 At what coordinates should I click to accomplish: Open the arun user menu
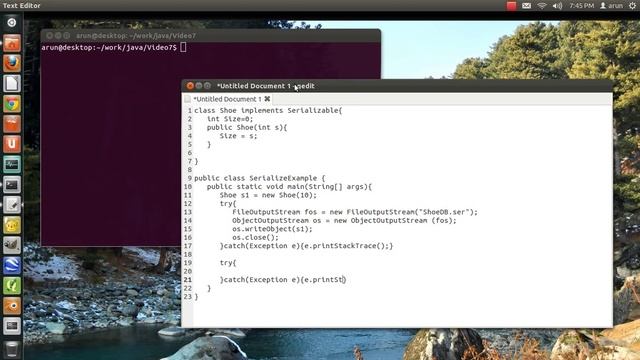click(611, 6)
